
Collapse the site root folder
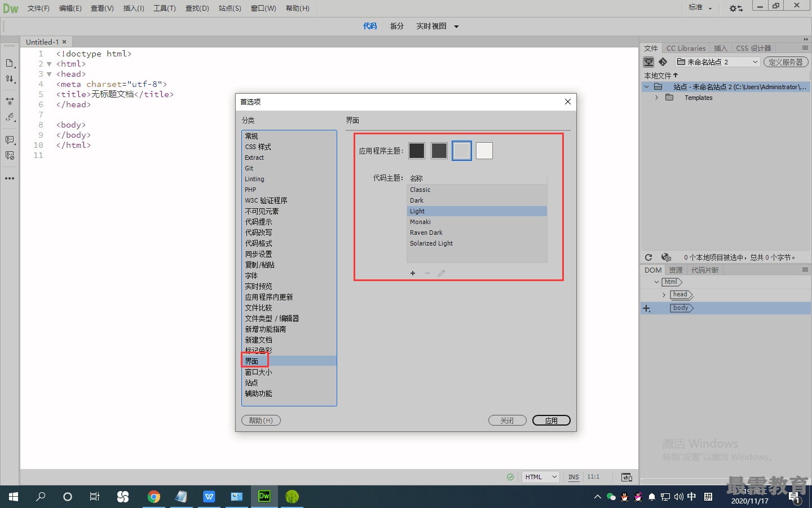pyautogui.click(x=647, y=87)
